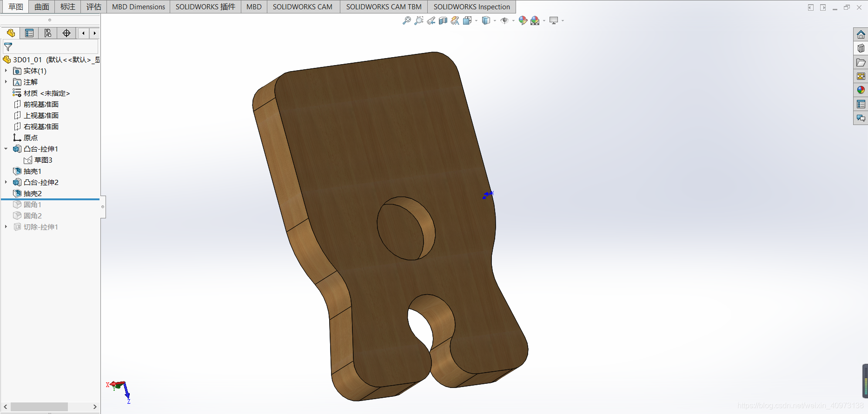The width and height of the screenshot is (868, 414).
Task: Open the MBD Dimensions tab
Action: coord(139,7)
